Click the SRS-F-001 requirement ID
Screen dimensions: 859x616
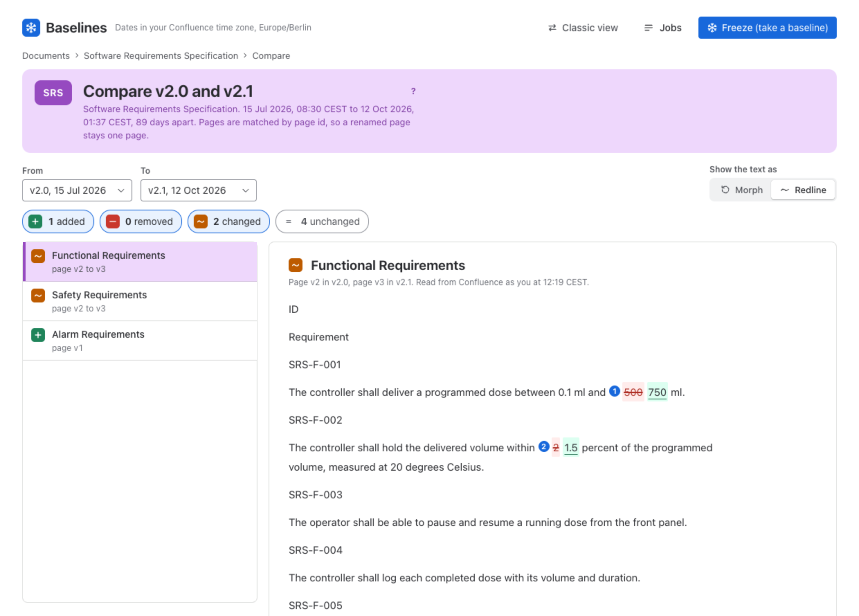(x=315, y=365)
